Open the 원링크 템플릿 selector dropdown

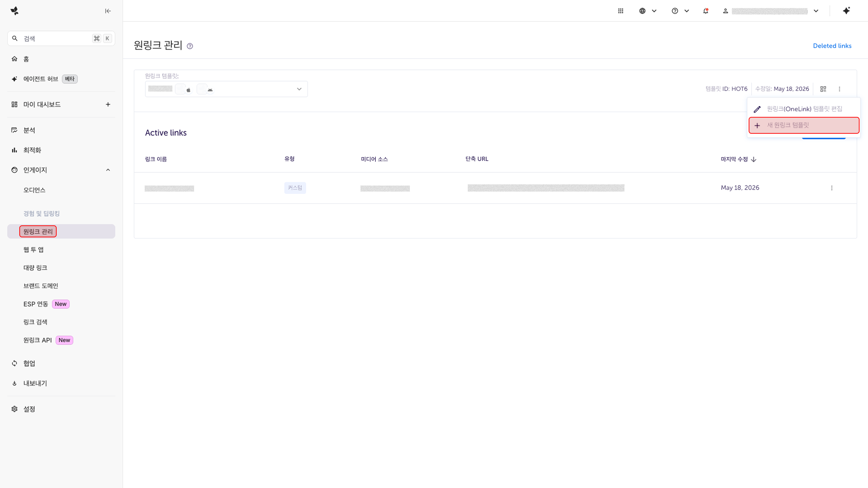226,89
